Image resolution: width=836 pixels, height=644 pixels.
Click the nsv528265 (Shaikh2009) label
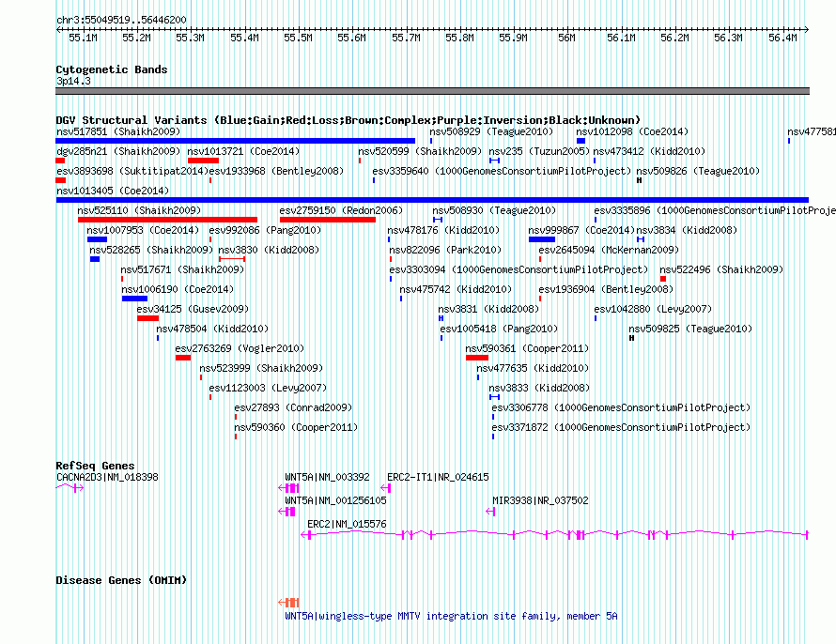point(151,250)
